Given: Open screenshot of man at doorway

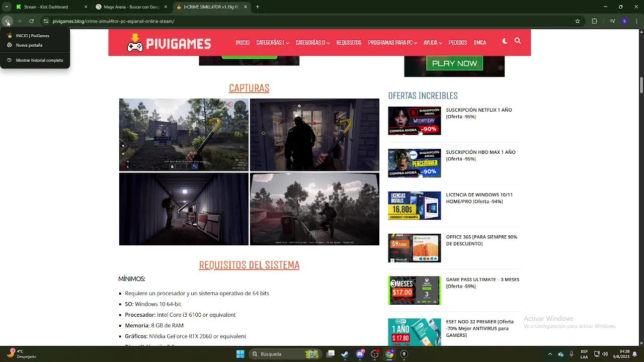Looking at the screenshot, I should coord(314,135).
